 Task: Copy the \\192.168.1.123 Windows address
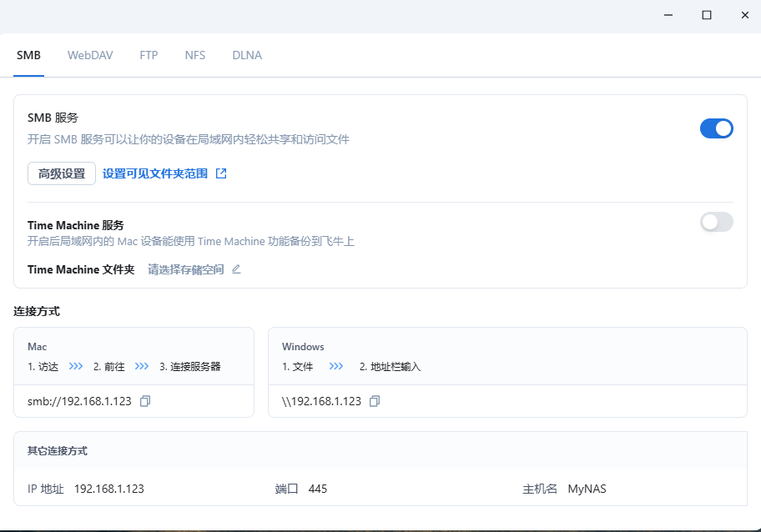375,401
